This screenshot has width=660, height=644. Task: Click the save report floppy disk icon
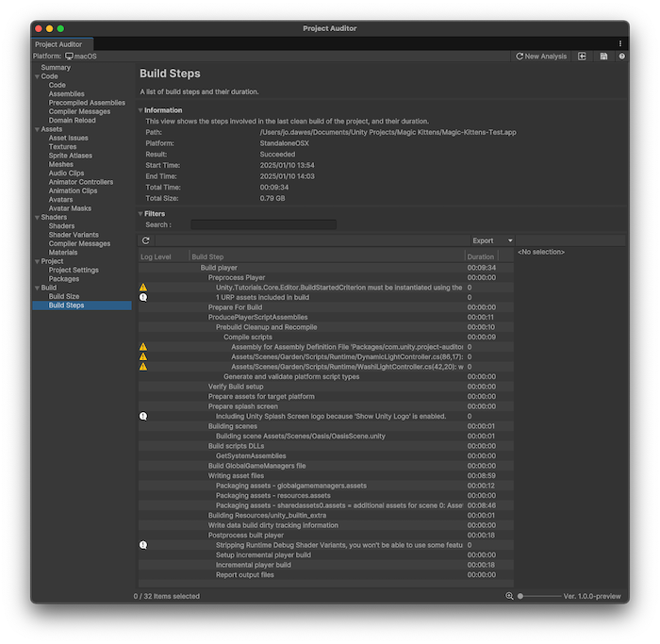pyautogui.click(x=603, y=57)
